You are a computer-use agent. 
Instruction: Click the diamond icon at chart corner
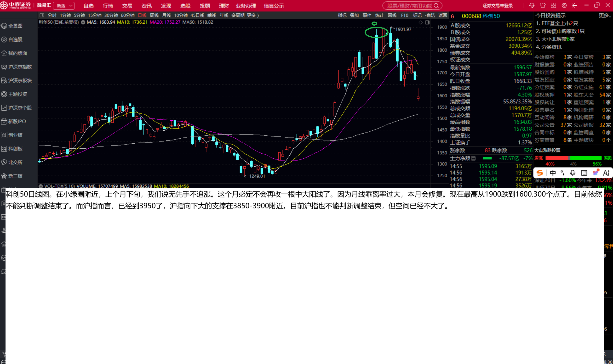(x=421, y=22)
